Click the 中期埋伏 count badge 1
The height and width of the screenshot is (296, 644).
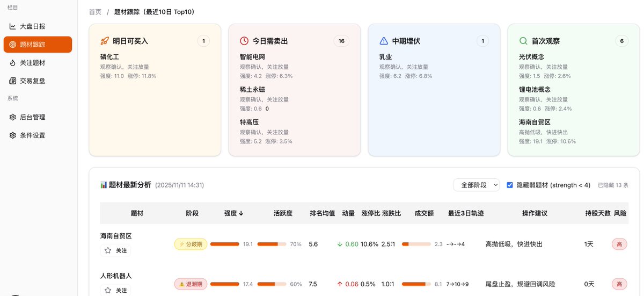point(482,41)
